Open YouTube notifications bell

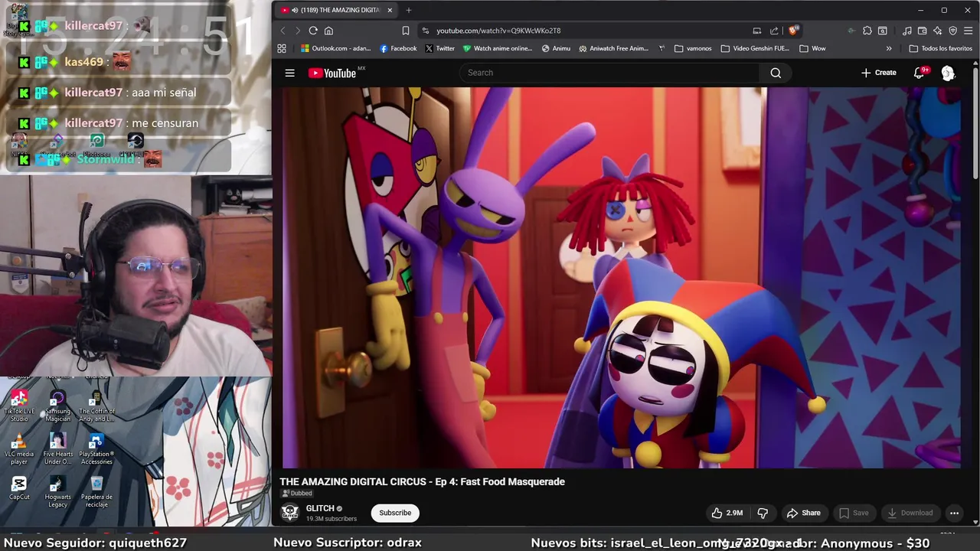pyautogui.click(x=919, y=73)
